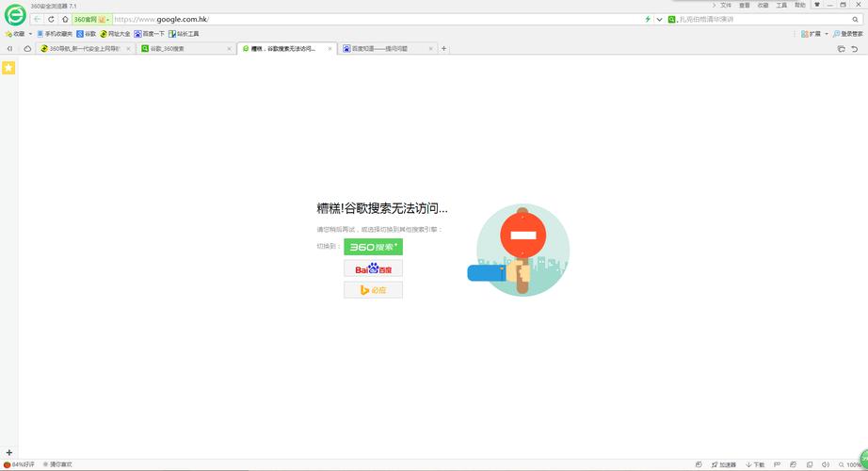
Task: Open 站长工具 bookmark
Action: point(184,34)
